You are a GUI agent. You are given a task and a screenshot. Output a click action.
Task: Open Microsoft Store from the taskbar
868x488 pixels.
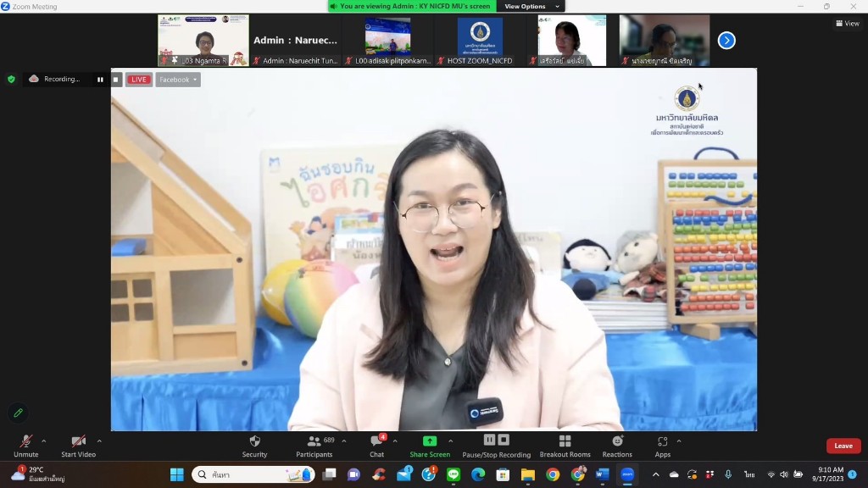[503, 474]
